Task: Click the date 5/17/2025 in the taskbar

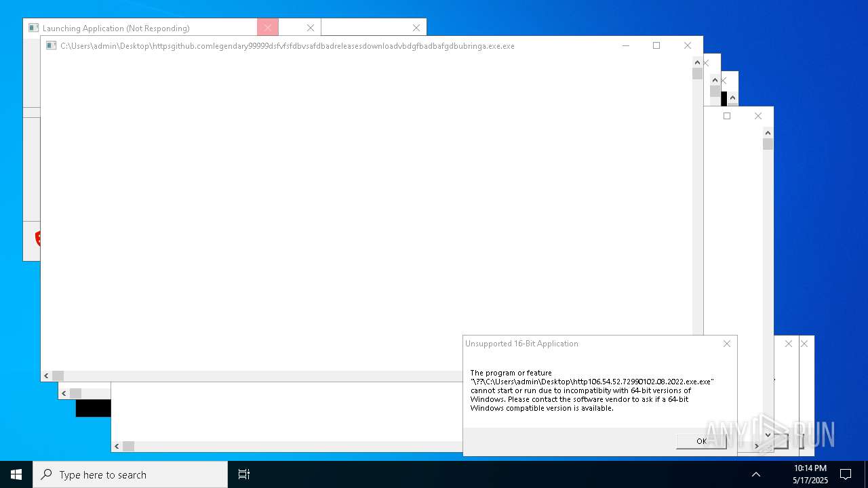Action: pyautogui.click(x=810, y=481)
